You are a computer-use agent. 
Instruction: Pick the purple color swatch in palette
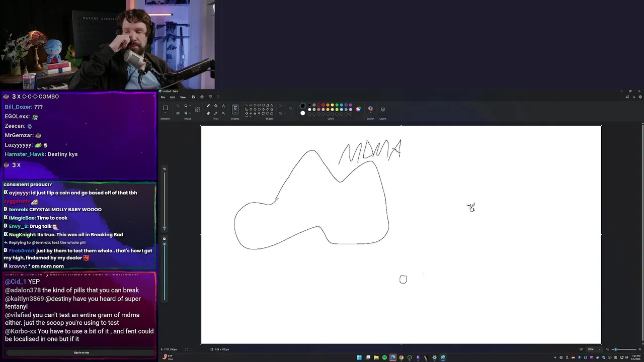point(351,105)
